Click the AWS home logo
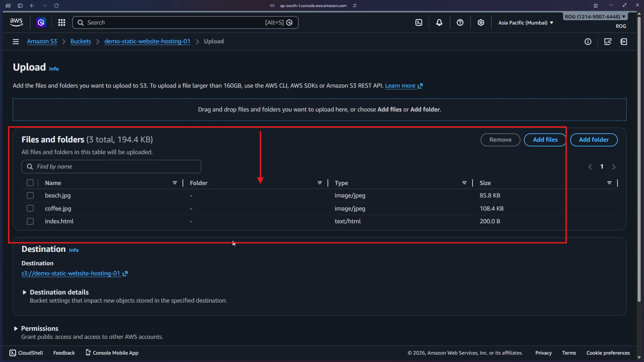Image resolution: width=644 pixels, height=362 pixels. 16,22
